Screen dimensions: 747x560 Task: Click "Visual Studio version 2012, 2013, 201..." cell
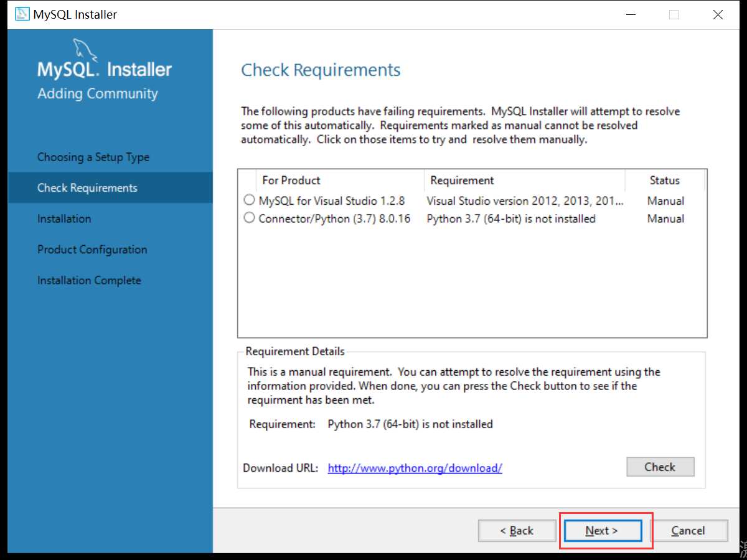[525, 201]
